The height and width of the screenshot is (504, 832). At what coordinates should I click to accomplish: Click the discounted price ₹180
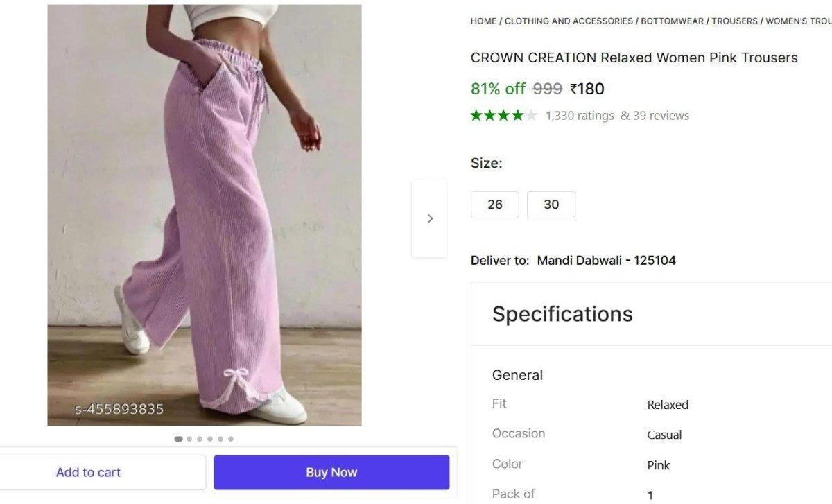[x=587, y=89]
